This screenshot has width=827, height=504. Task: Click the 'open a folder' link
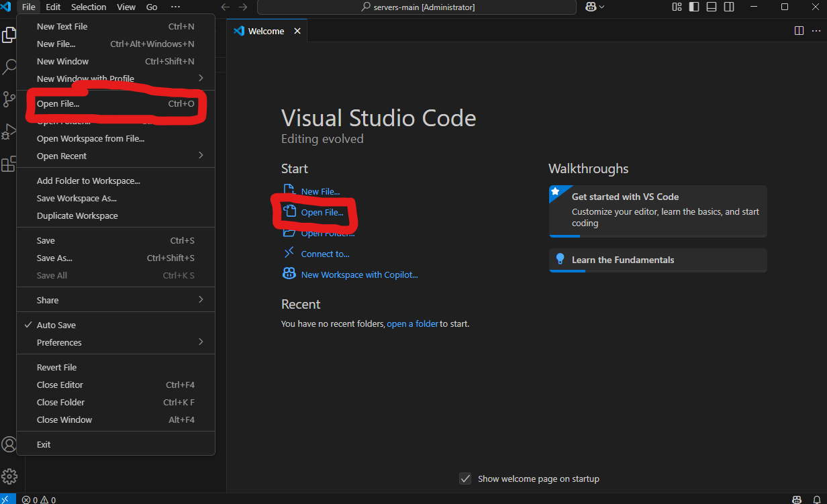pos(412,323)
